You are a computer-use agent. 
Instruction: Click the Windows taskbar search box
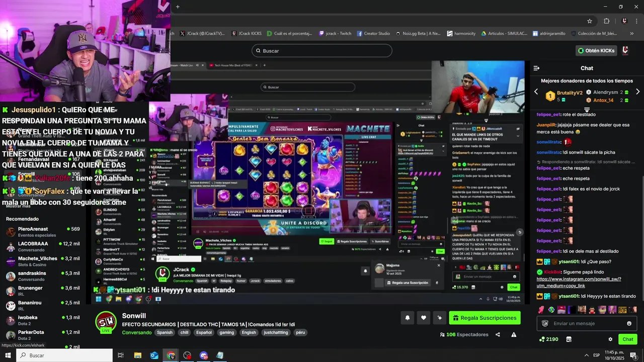click(x=64, y=355)
